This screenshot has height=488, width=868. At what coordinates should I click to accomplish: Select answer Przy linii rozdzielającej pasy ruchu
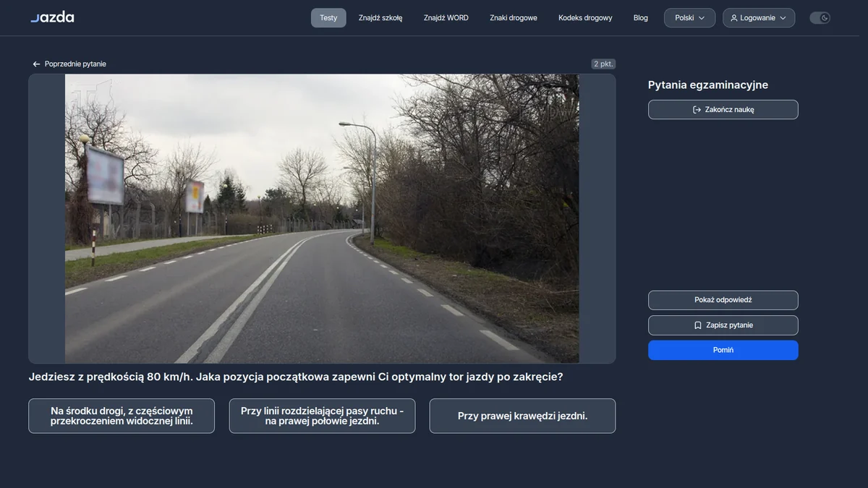323,416
